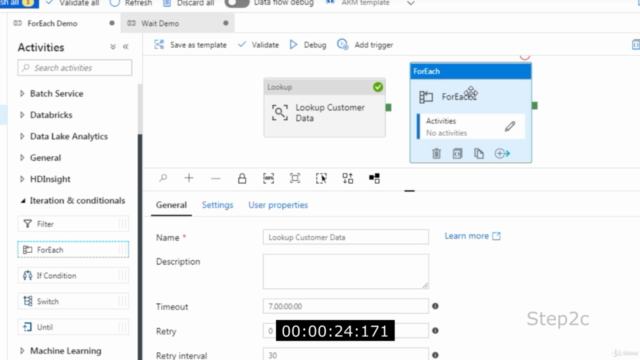Select the Until activity
The width and height of the screenshot is (640, 360).
[73, 327]
